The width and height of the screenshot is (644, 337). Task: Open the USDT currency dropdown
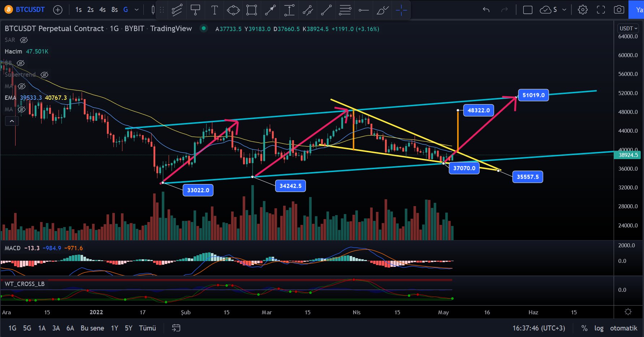(x=628, y=28)
